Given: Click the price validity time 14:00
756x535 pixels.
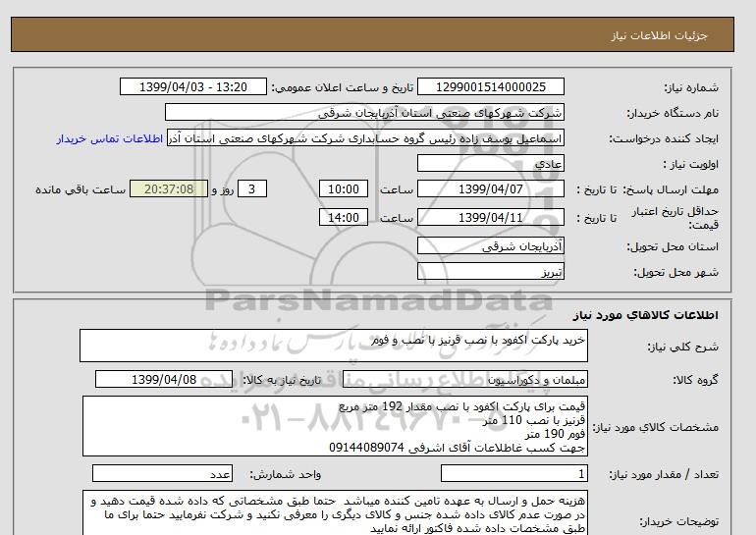Looking at the screenshot, I should pyautogui.click(x=346, y=217).
